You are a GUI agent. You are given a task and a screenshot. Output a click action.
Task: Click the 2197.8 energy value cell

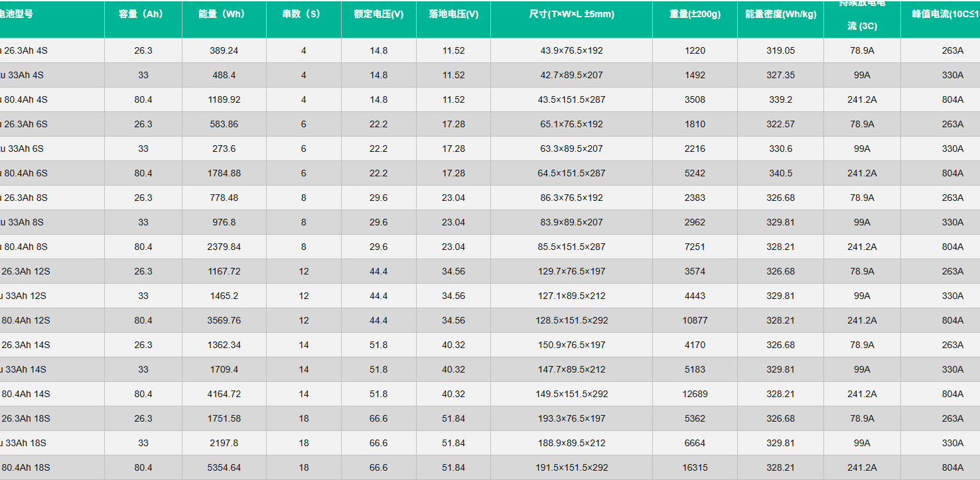(x=224, y=443)
